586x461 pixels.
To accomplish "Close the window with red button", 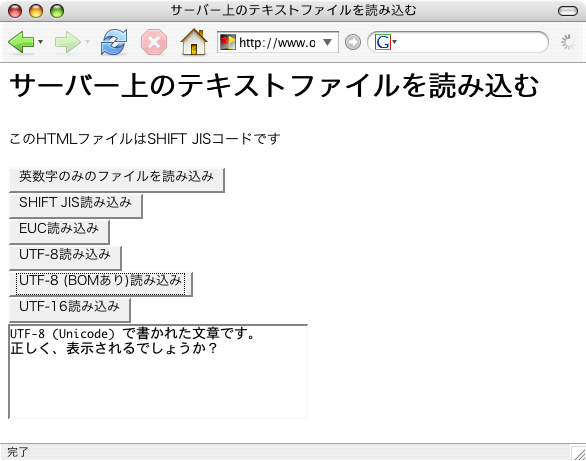I will 15,11.
